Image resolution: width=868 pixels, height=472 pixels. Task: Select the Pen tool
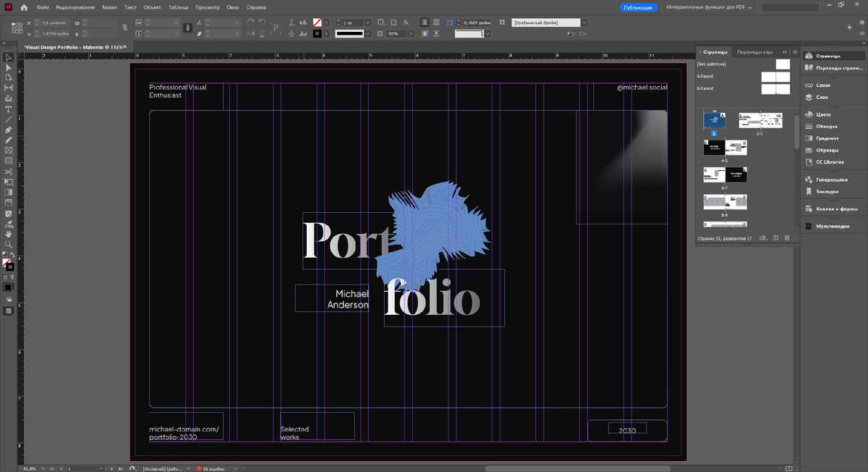pos(9,130)
